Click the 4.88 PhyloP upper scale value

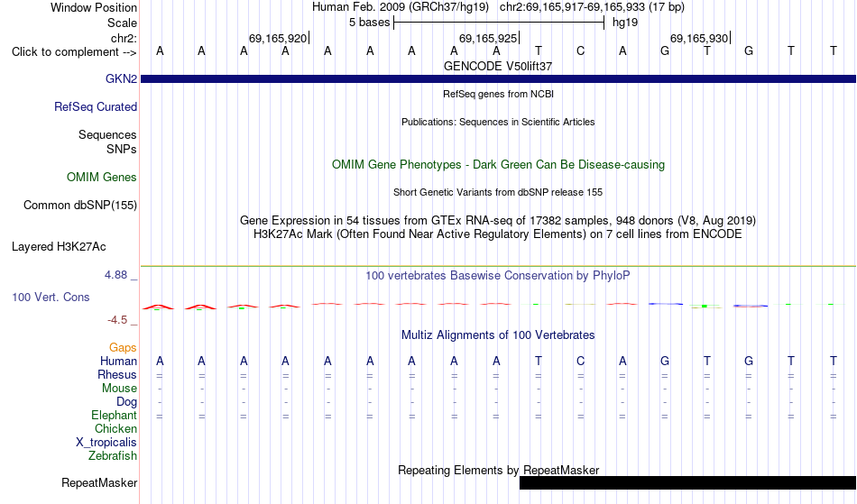tap(115, 275)
